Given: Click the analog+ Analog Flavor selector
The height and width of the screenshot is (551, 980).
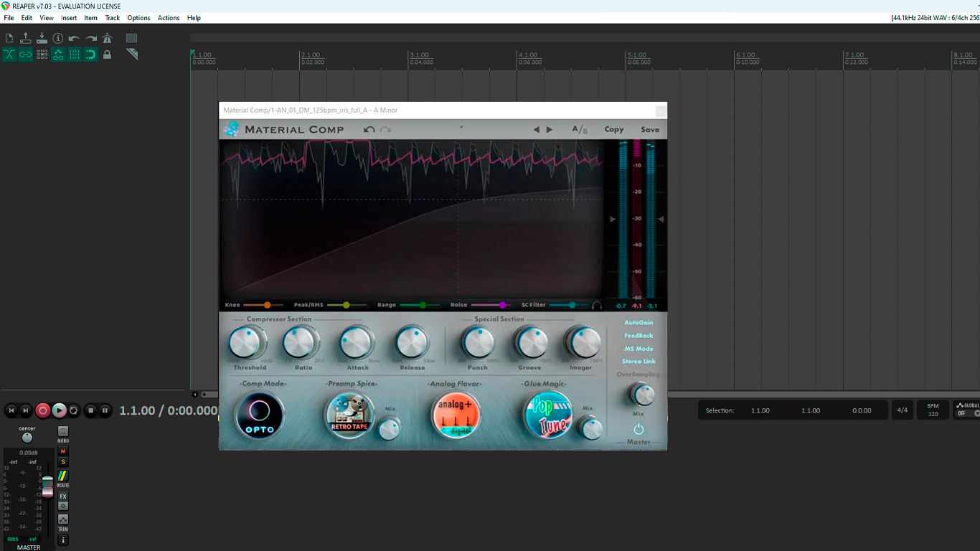Looking at the screenshot, I should click(456, 415).
